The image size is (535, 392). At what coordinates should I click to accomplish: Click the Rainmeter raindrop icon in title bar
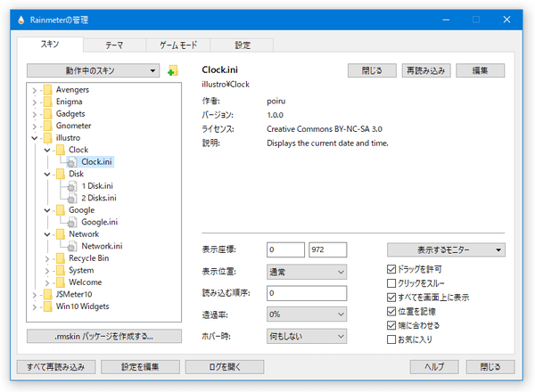click(x=21, y=20)
